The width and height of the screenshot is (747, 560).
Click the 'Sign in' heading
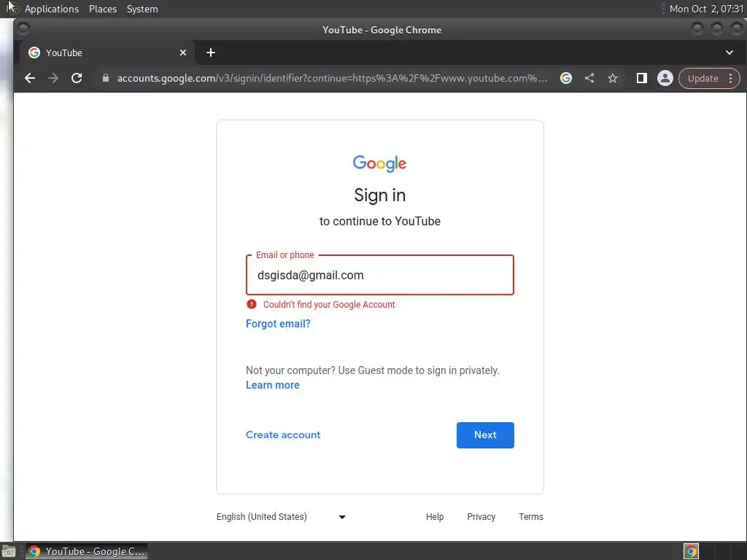coord(379,195)
